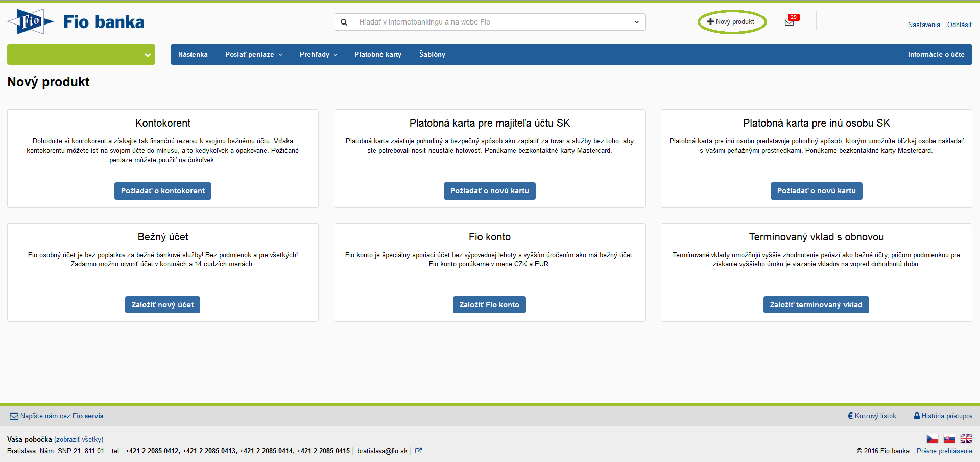Image resolution: width=980 pixels, height=462 pixels.
Task: Click the Termínovaný vklad s obnovou heading
Action: coord(817,237)
